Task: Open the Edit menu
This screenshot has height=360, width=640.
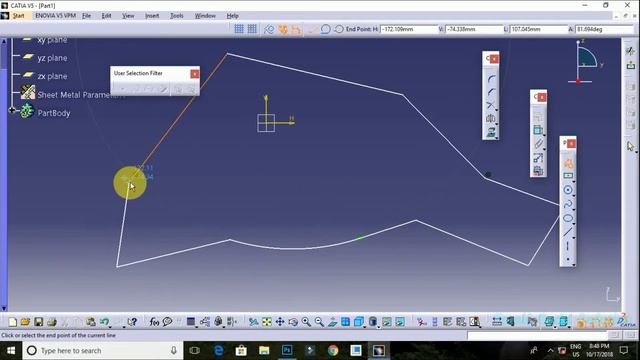Action: click(107, 16)
